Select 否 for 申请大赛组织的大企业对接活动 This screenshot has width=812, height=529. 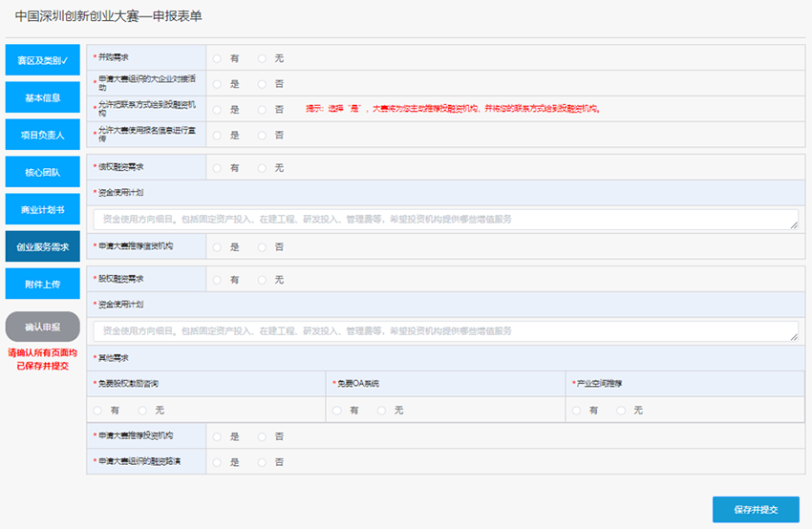(x=262, y=84)
